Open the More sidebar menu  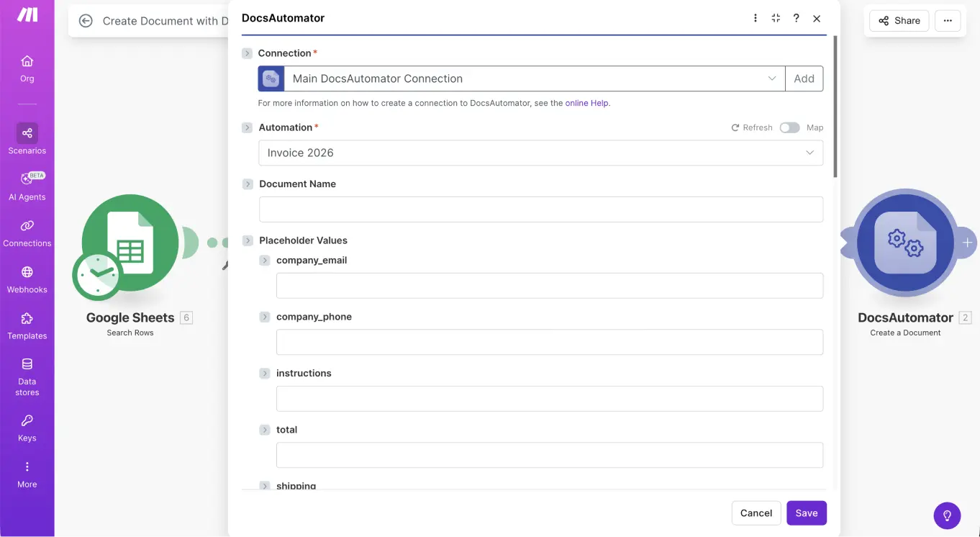coord(27,474)
